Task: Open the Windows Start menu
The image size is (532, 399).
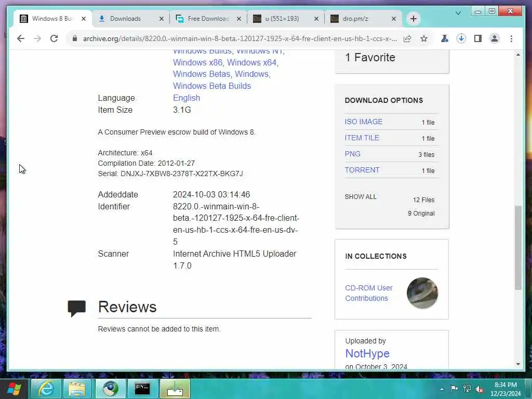Action: tap(14, 389)
